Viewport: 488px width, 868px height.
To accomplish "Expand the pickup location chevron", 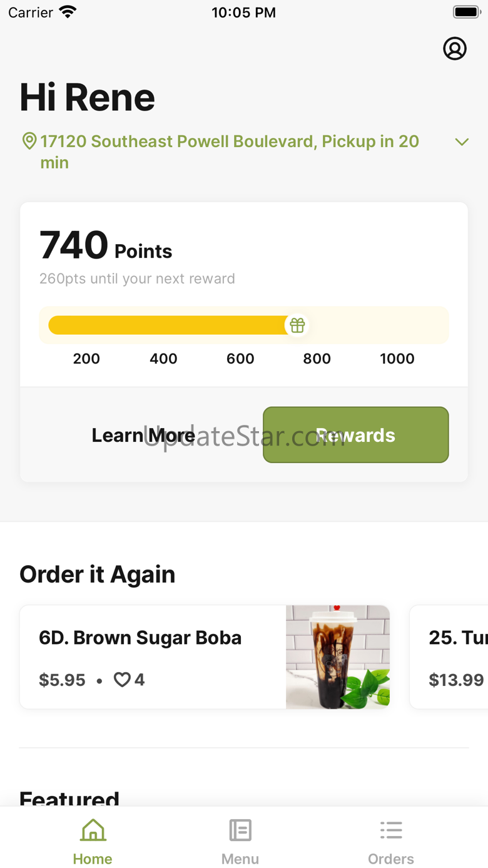I will (462, 142).
